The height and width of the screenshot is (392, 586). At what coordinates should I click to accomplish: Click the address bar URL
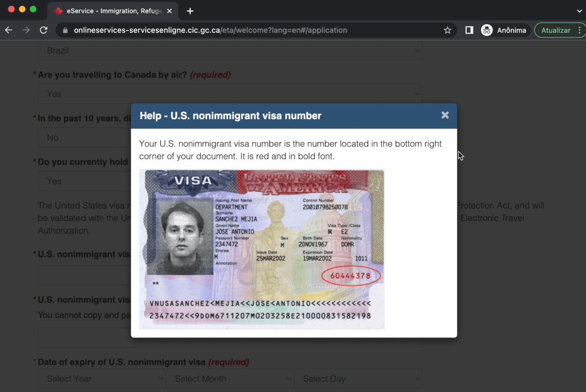click(211, 30)
